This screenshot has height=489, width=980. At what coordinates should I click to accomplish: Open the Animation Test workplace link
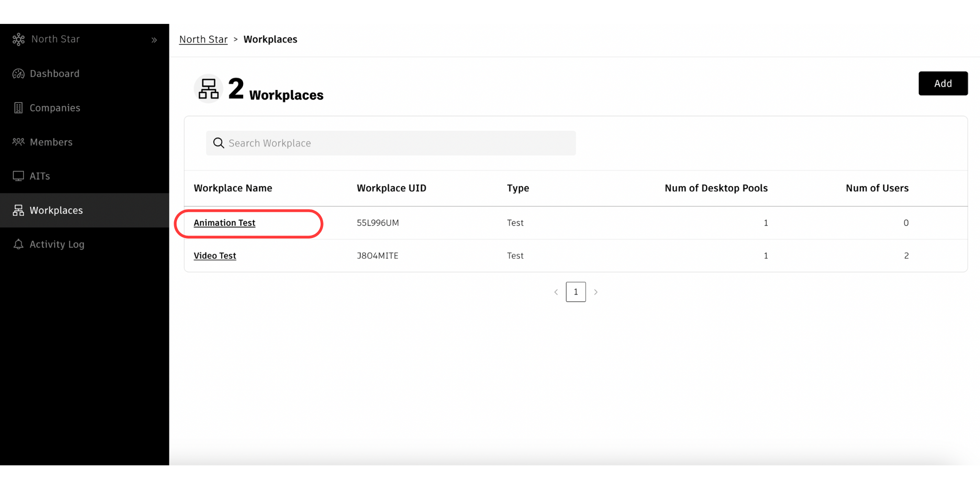click(224, 223)
